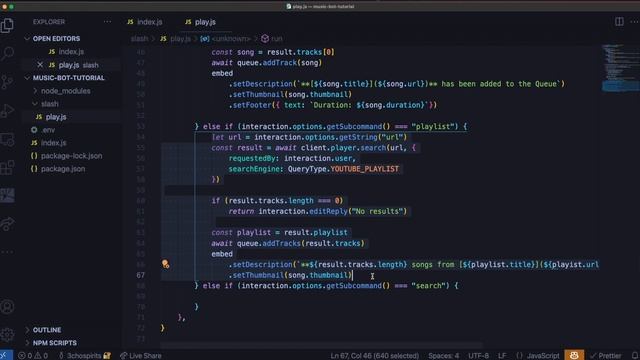Open the Live Share activity bar icon

click(x=7, y=224)
